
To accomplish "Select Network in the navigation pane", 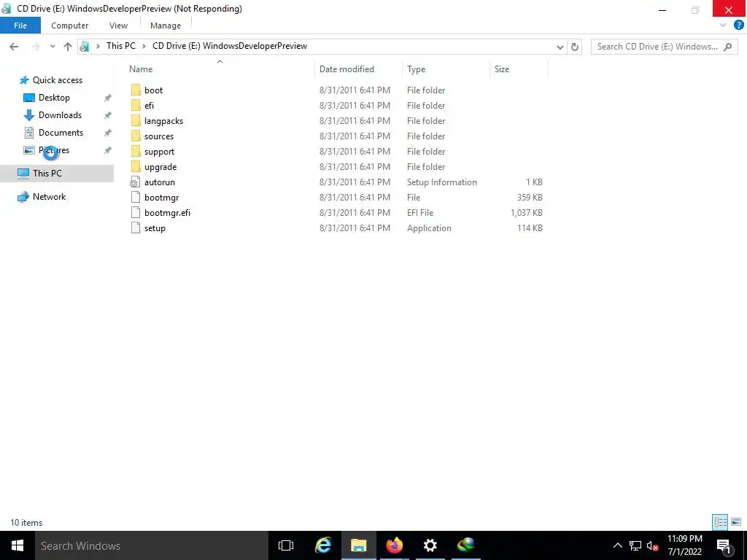I will tap(49, 197).
